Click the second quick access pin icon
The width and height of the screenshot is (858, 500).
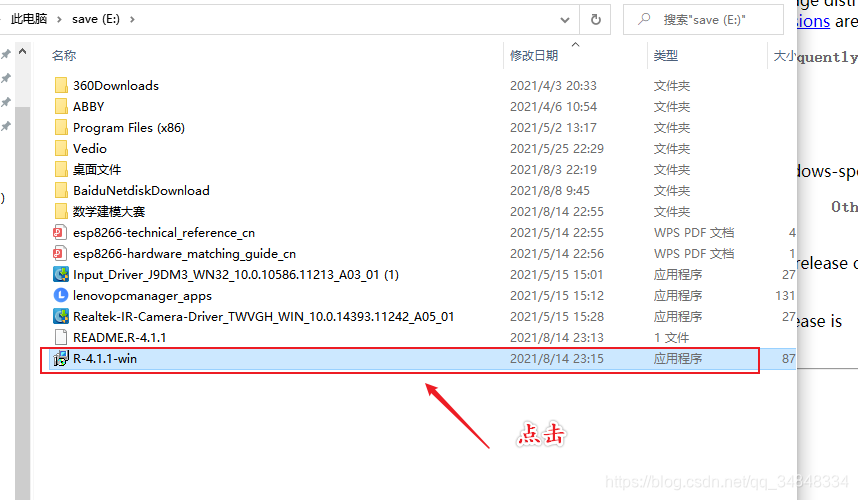coord(6,78)
